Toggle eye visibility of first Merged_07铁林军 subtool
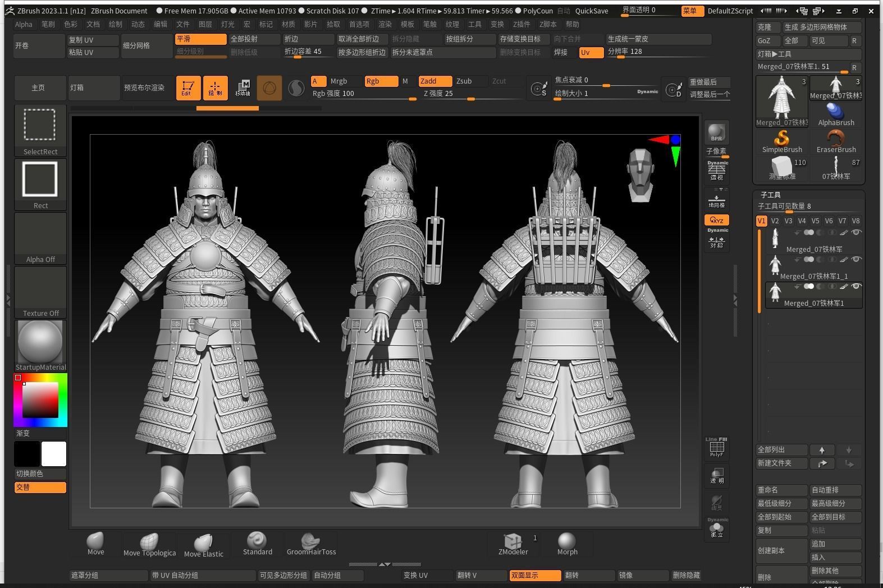 [856, 232]
